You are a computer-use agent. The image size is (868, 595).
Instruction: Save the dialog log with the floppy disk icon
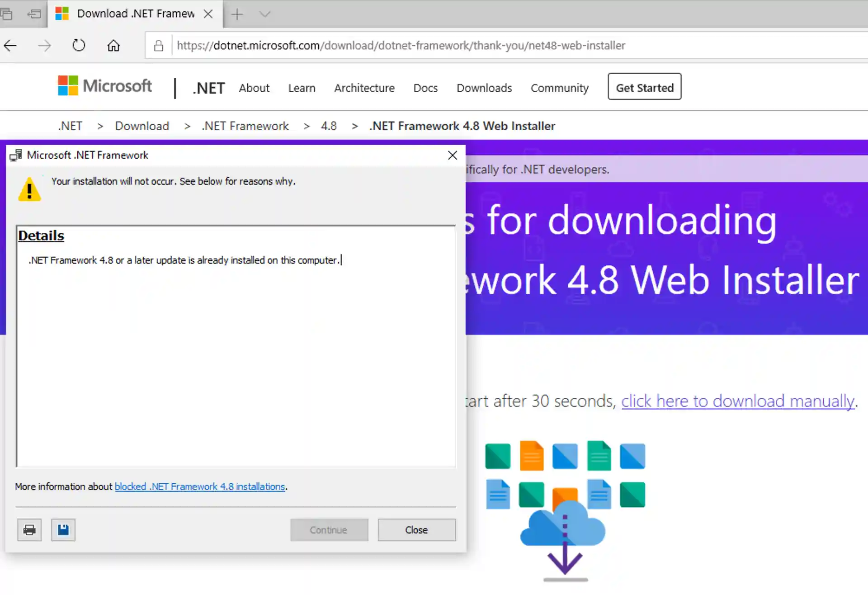[63, 529]
